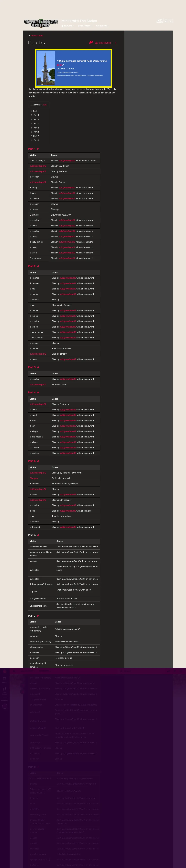This screenshot has width=186, height=868.
Task: Click the View Source button
Action: [103, 43]
